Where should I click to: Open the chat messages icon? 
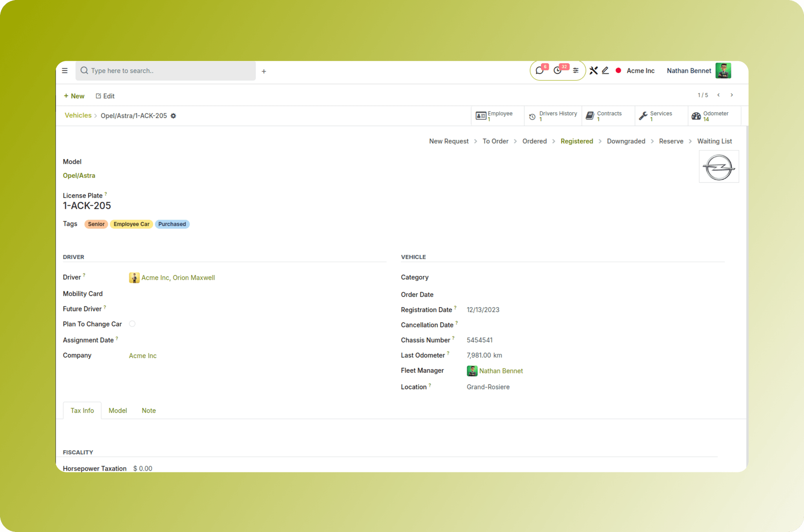coord(540,71)
